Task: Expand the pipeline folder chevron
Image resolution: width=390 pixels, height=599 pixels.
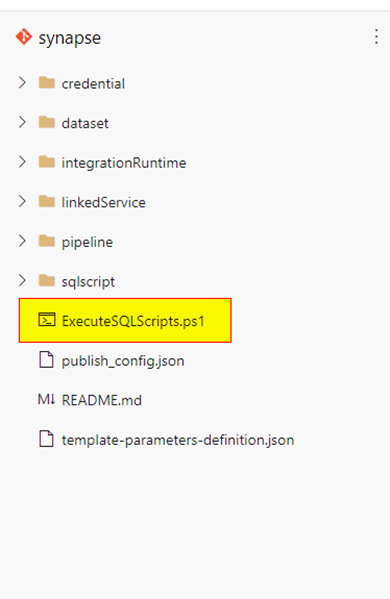Action: [x=22, y=241]
